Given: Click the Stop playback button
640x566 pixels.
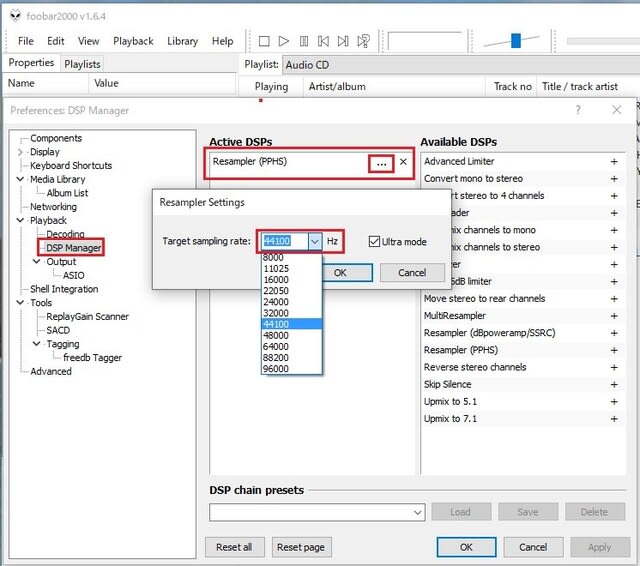Looking at the screenshot, I should (x=264, y=41).
